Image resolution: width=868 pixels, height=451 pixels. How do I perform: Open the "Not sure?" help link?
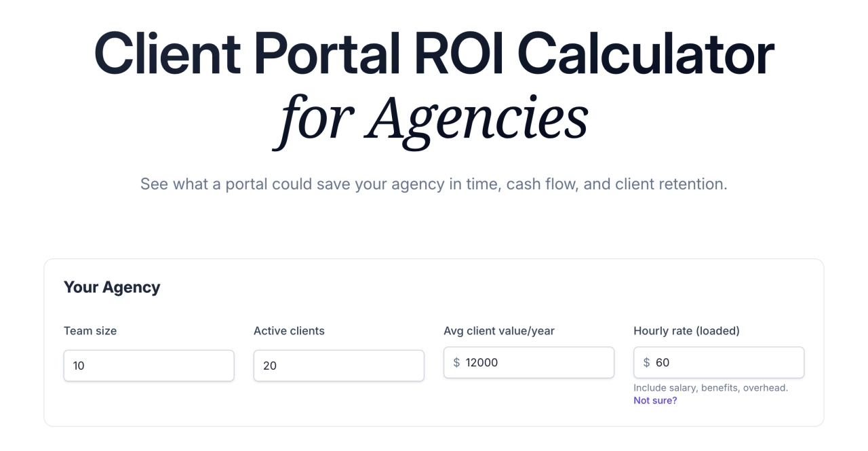655,401
